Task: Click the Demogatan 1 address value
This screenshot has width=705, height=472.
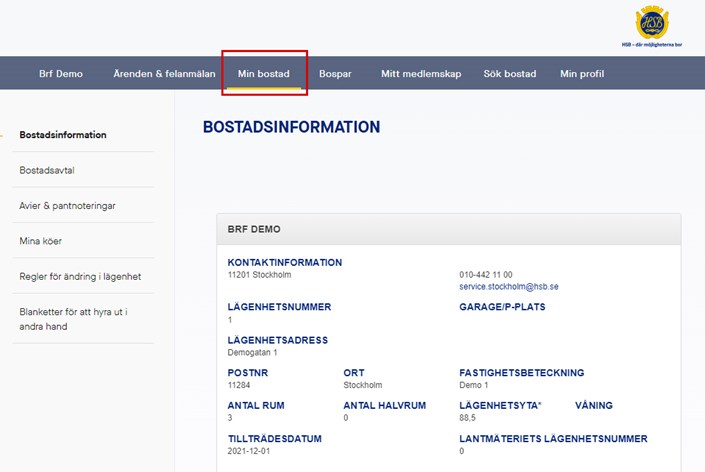Action: (252, 352)
